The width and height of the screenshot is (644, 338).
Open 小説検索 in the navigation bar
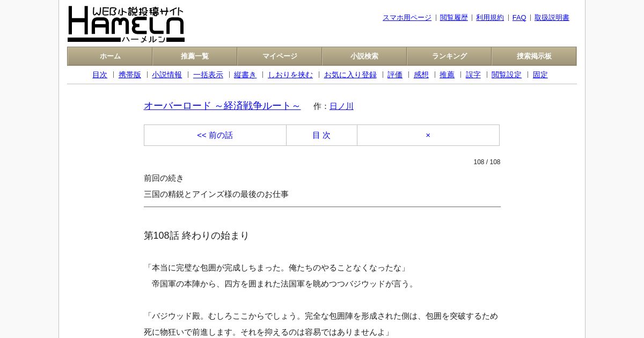click(x=364, y=56)
